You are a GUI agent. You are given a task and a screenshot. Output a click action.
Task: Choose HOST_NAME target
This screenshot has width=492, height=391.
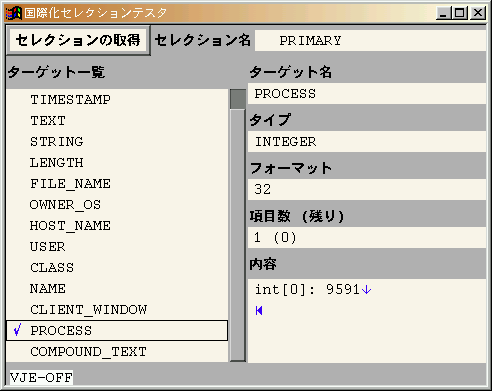(117, 226)
